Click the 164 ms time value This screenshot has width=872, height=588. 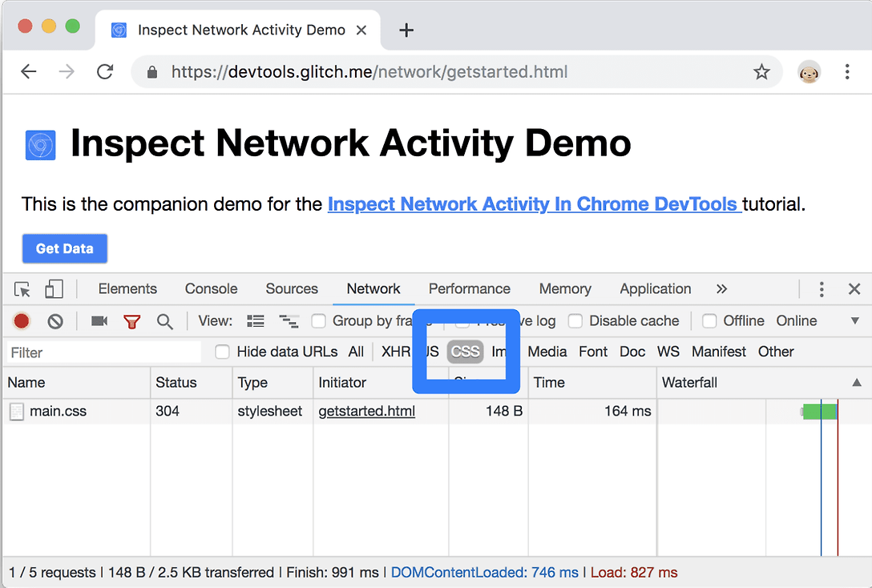pos(628,411)
